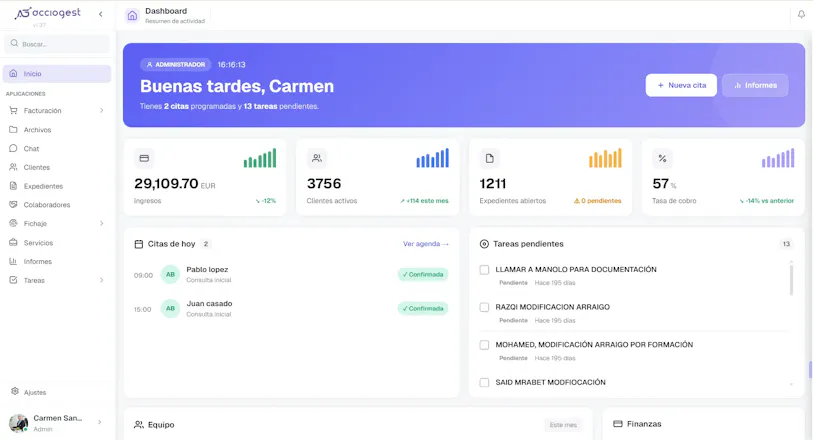Click the ADMINISTRADOR role badge
813x440 pixels.
click(x=176, y=65)
